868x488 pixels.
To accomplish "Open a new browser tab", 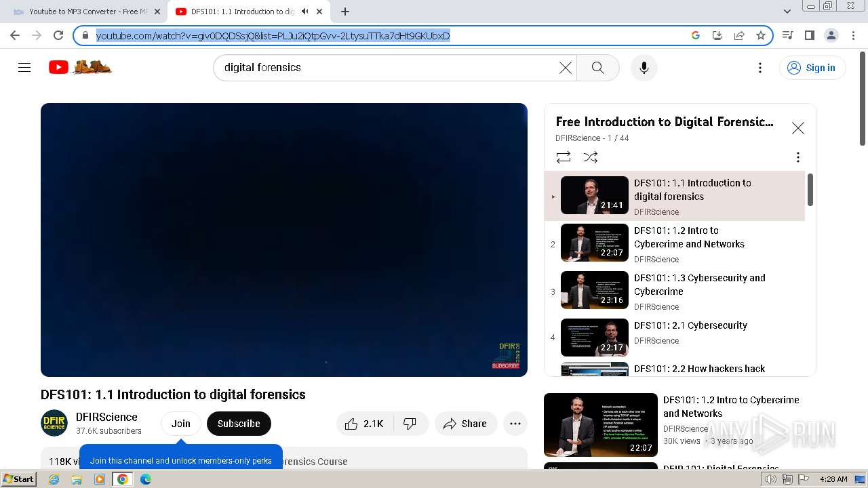I will [345, 12].
